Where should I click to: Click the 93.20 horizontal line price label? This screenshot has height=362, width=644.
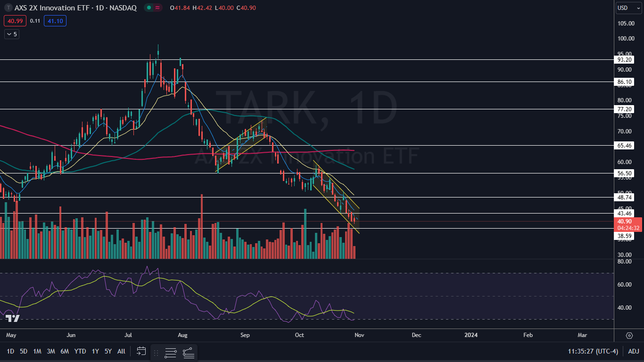[x=625, y=60]
